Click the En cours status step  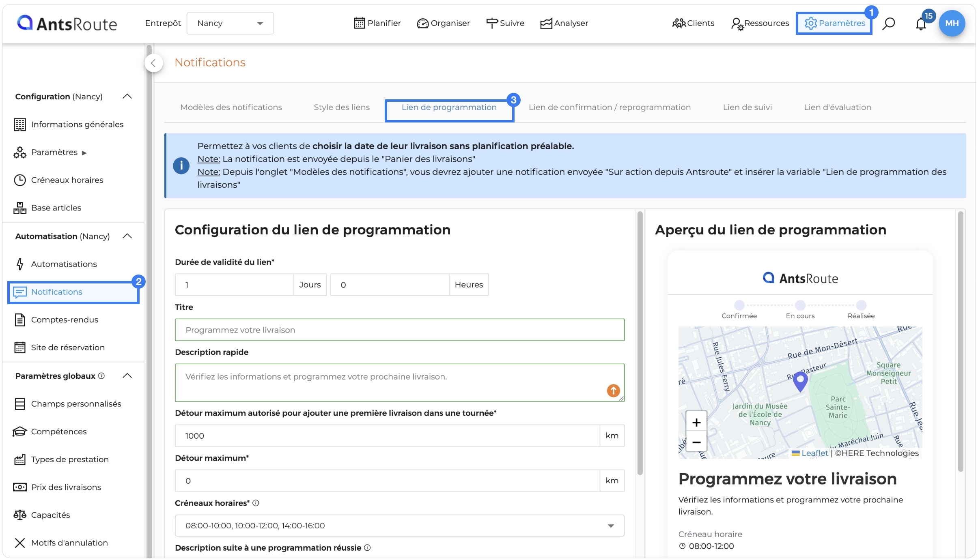point(800,310)
